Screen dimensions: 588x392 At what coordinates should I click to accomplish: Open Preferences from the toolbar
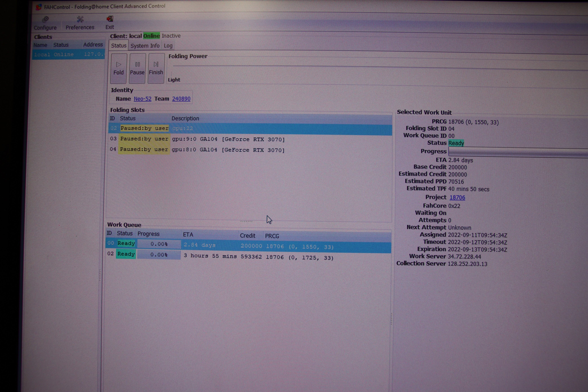[x=80, y=23]
